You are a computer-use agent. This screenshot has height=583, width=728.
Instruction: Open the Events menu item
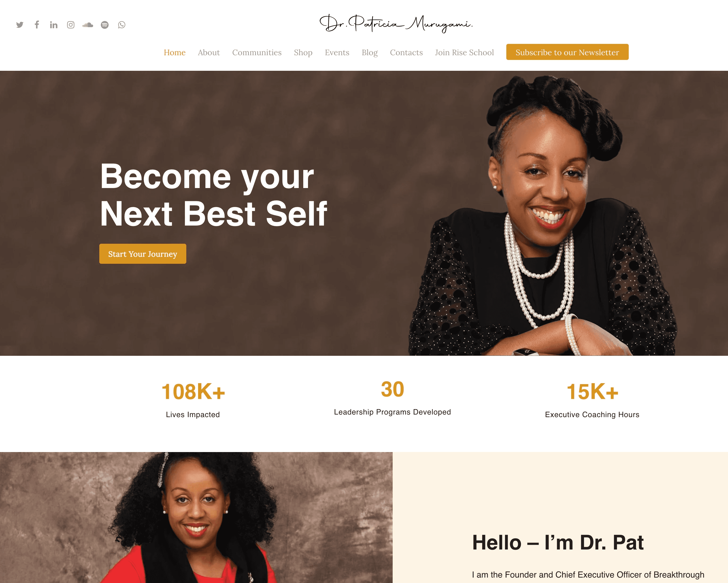(x=337, y=52)
